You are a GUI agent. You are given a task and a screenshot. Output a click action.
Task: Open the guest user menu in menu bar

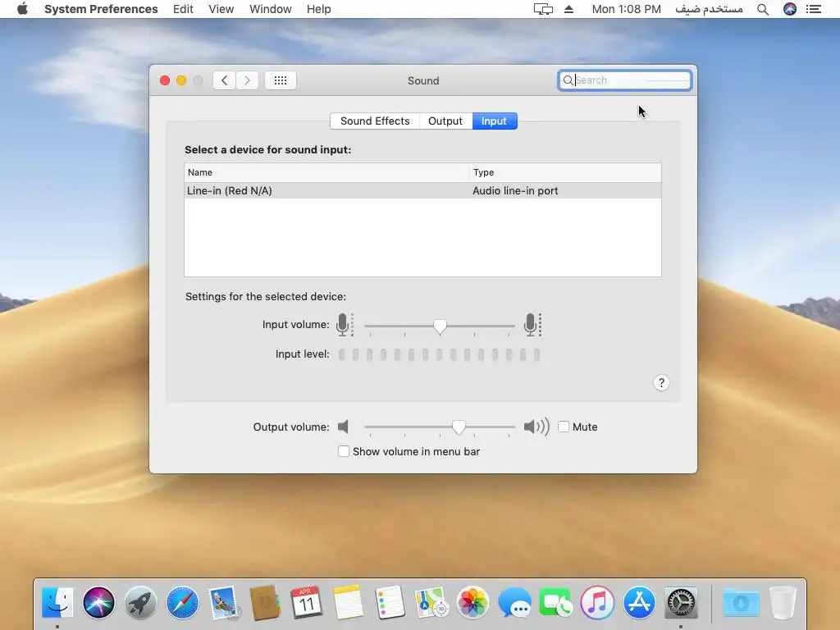pos(709,9)
